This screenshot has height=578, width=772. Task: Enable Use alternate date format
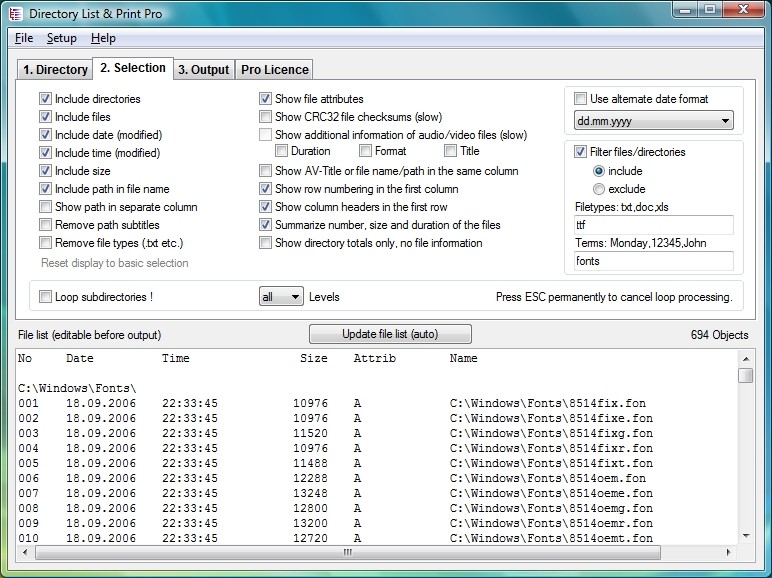tap(581, 99)
